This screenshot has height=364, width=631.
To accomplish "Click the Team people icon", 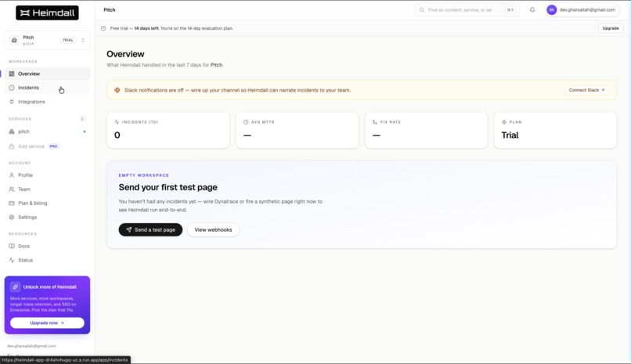I will pos(12,189).
